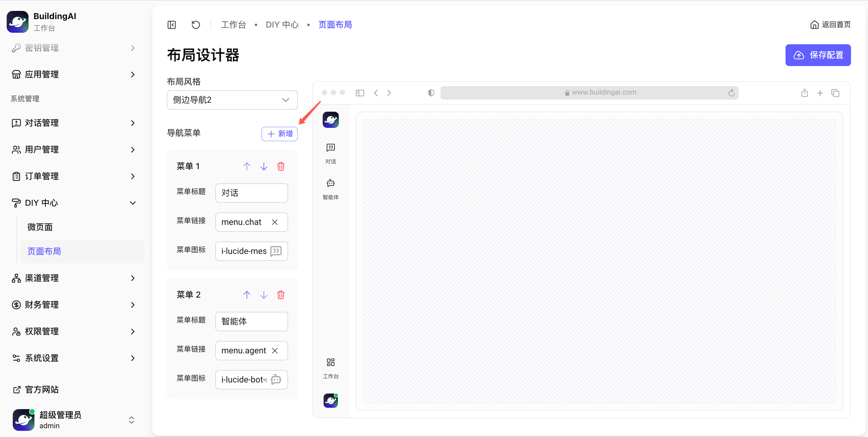Click the refresh icon in header
The height and width of the screenshot is (437, 868).
195,25
